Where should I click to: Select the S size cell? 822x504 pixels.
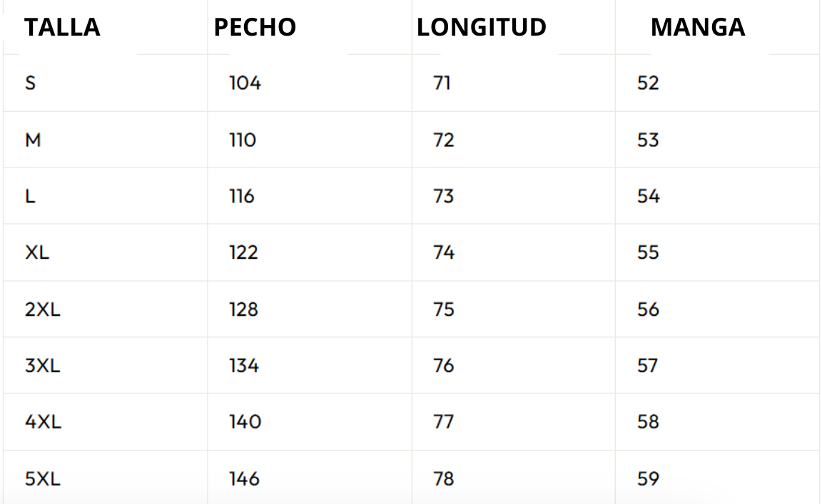tap(30, 83)
